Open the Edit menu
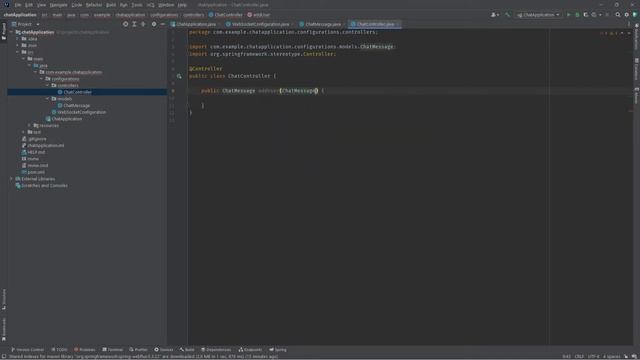The height and width of the screenshot is (360, 640). click(29, 5)
